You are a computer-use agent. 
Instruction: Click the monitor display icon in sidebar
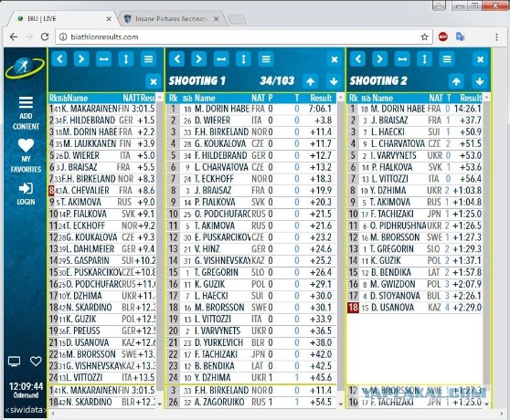pyautogui.click(x=14, y=362)
